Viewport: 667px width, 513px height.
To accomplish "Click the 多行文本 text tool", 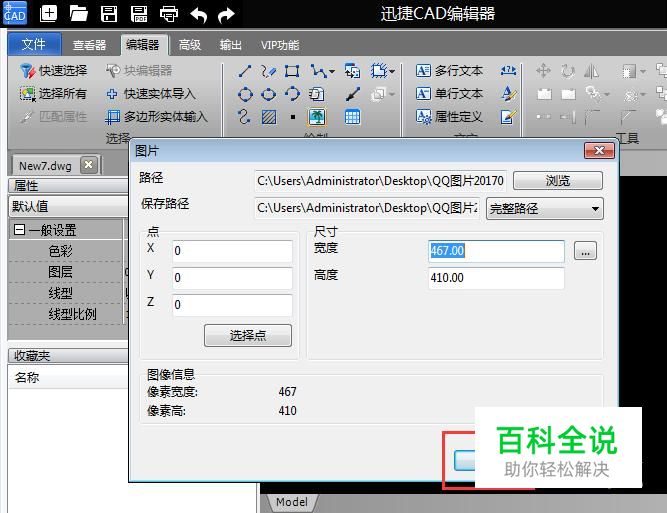I will 449,71.
